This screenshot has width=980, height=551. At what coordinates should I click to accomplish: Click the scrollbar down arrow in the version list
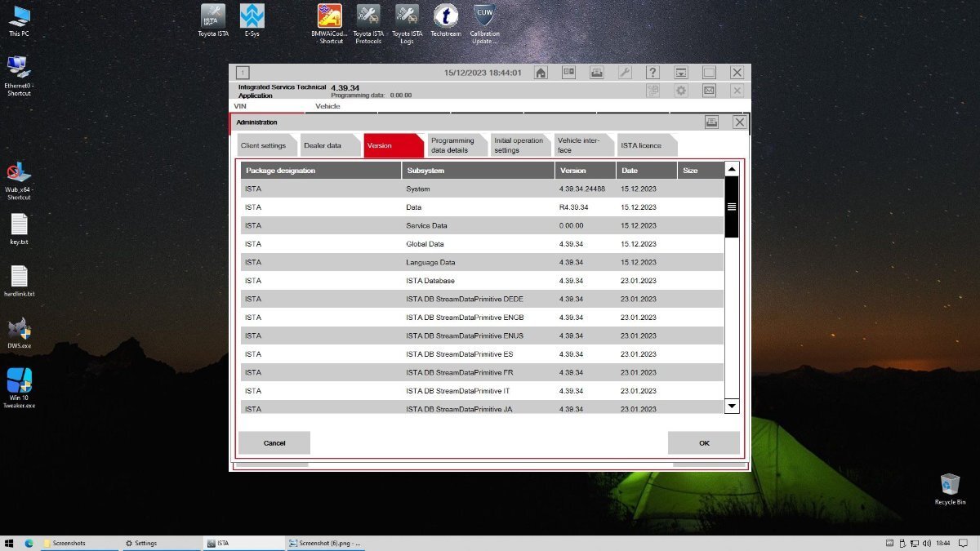pyautogui.click(x=732, y=406)
